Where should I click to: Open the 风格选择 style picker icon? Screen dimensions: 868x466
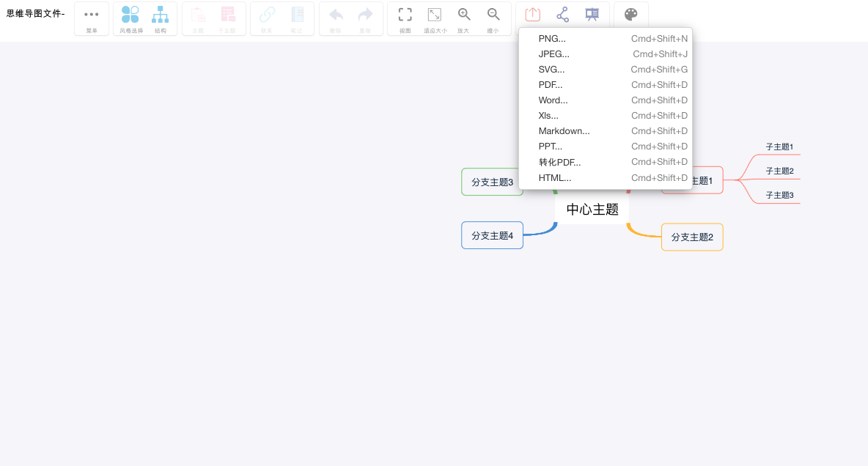(130, 13)
